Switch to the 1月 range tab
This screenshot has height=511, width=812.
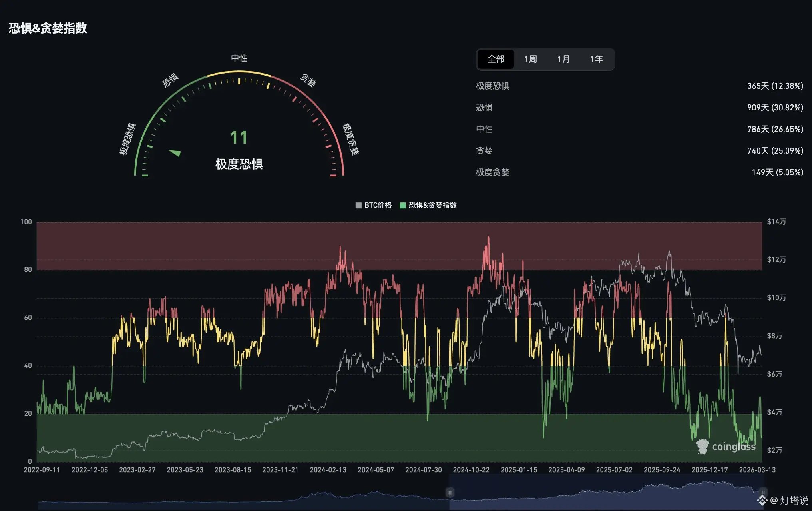563,59
